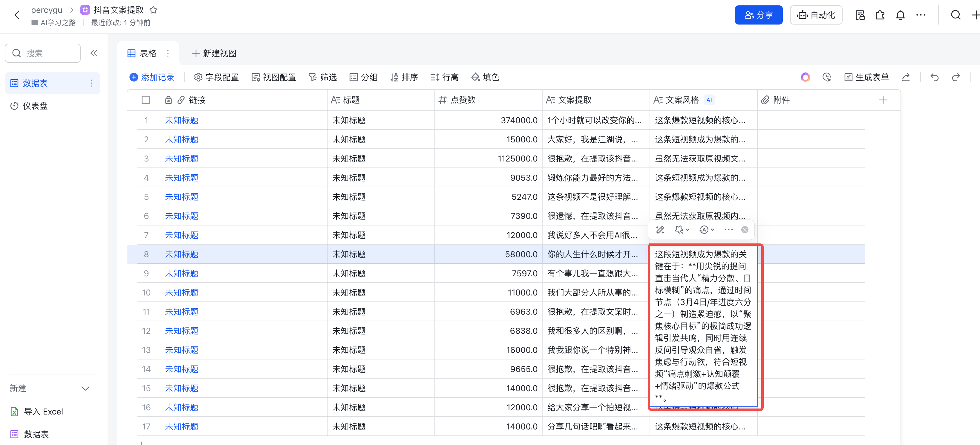Open the percygu breadcrumb
Screen dimensions: 980x445
[46, 10]
